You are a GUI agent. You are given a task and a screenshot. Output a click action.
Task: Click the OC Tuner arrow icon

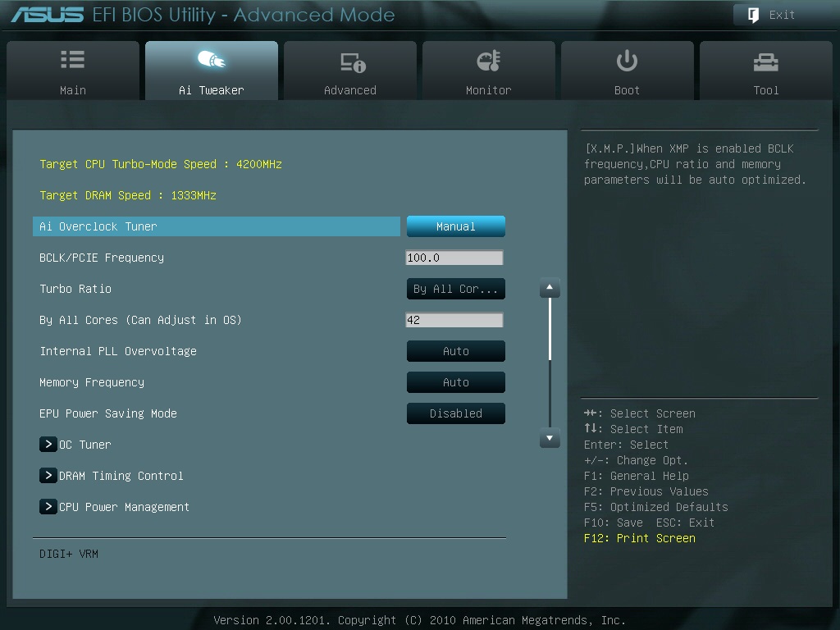(x=48, y=444)
